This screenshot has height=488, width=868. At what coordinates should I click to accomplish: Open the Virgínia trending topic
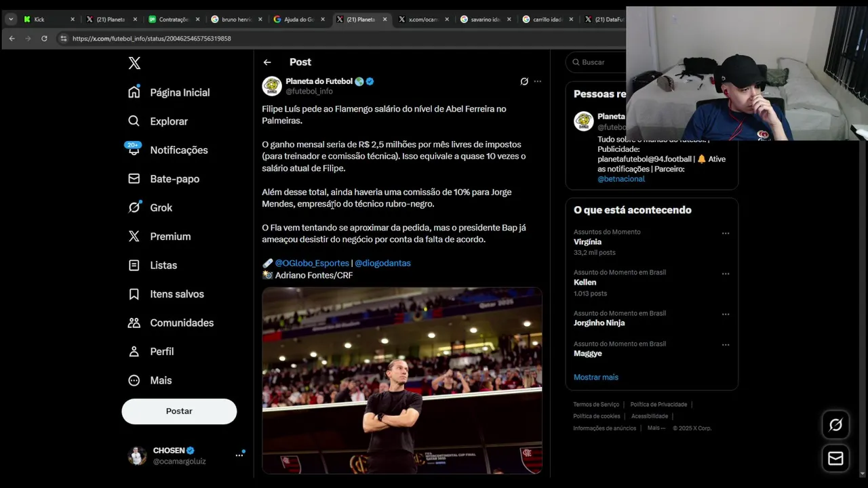click(587, 242)
